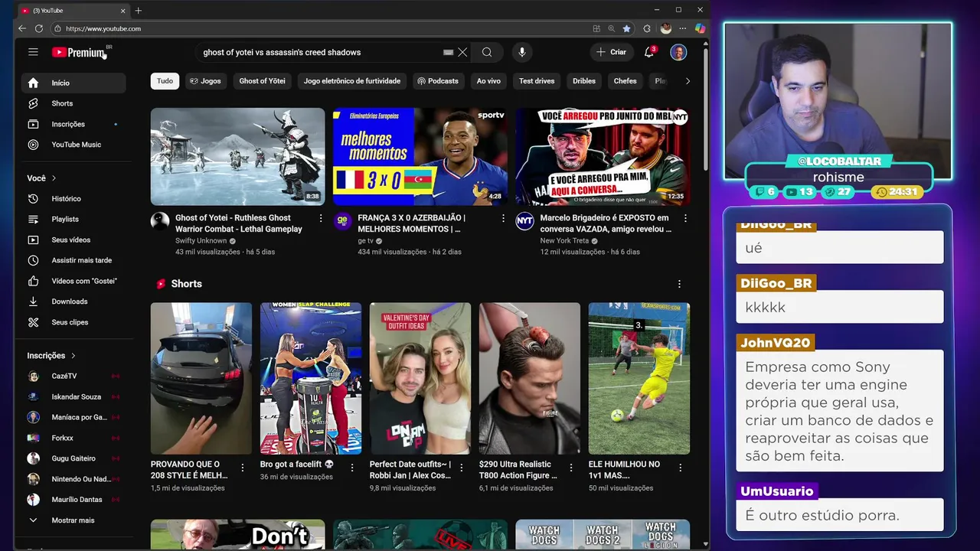This screenshot has width=980, height=551.
Task: Open Vídeos com "Gostei" in the sidebar
Action: point(73,281)
